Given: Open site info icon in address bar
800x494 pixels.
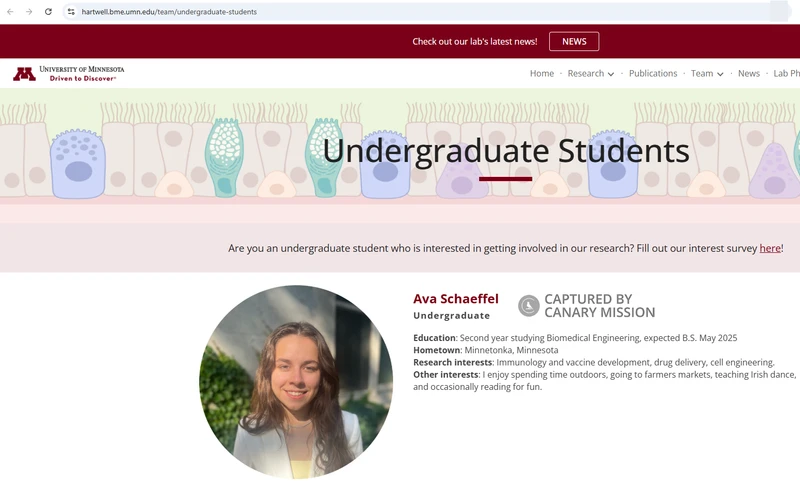Looking at the screenshot, I should point(71,12).
